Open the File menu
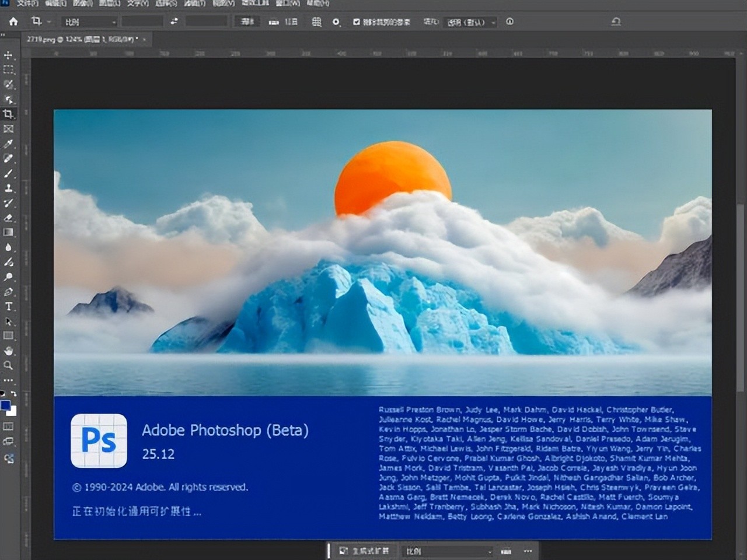This screenshot has width=747, height=560. coord(27,3)
